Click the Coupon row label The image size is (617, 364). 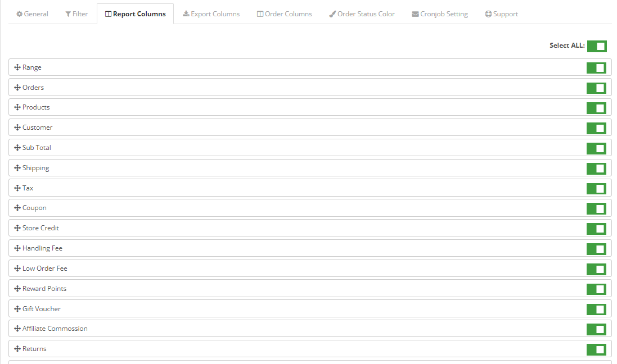(34, 207)
